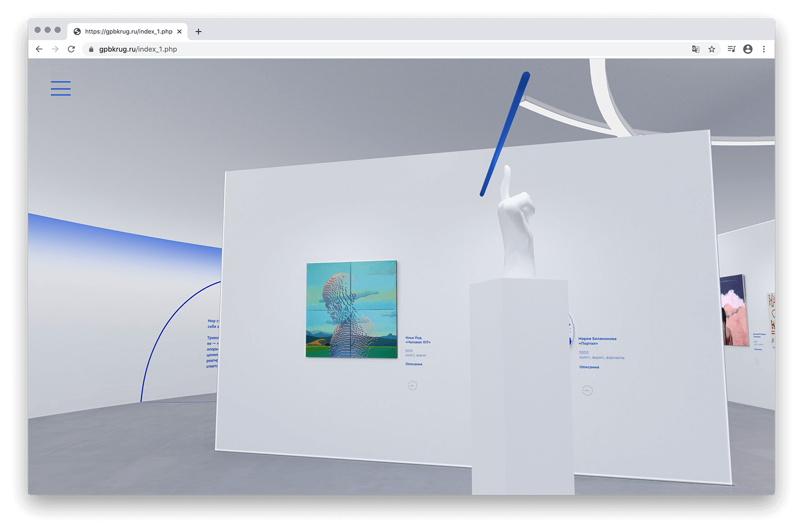Reload the page with the refresh icon
This screenshot has height=532, width=803.
[71, 49]
